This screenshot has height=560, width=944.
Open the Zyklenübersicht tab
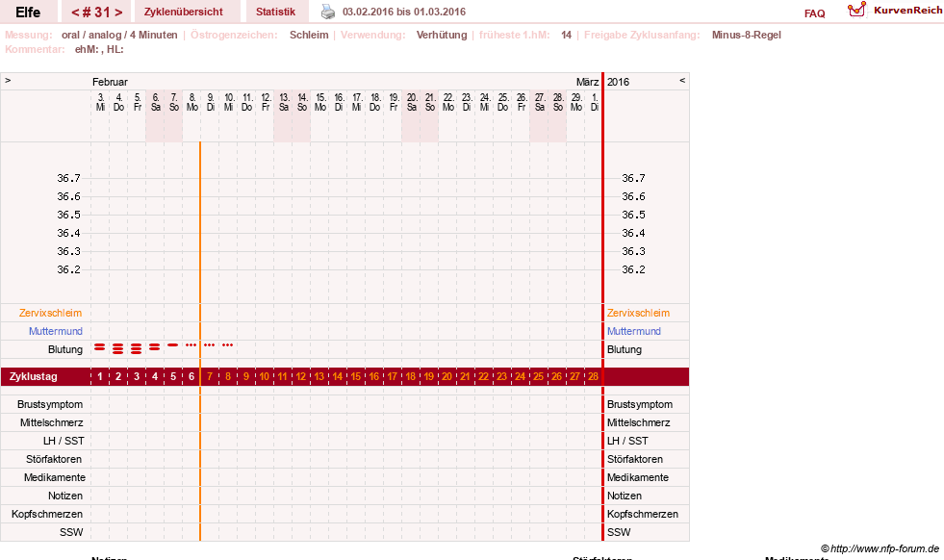click(x=184, y=12)
